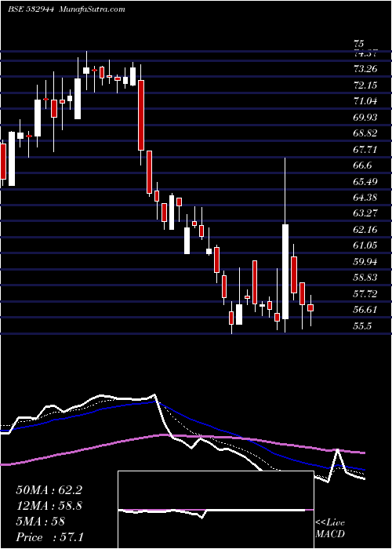Click the 56.61 price axis label

tap(365, 310)
